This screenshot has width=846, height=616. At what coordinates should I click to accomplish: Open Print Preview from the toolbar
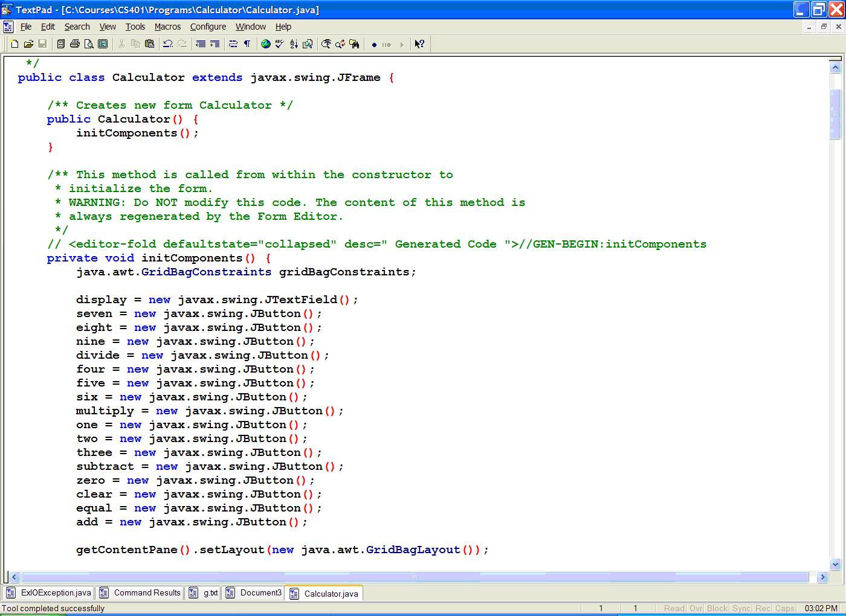pyautogui.click(x=89, y=44)
